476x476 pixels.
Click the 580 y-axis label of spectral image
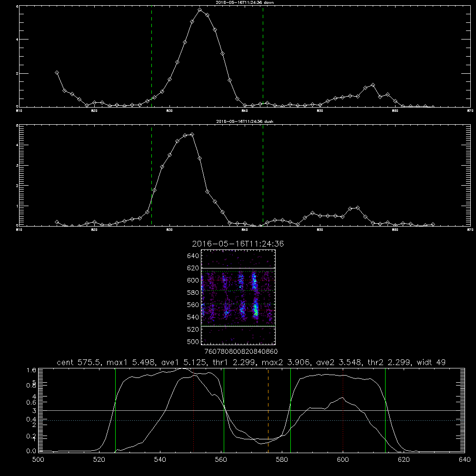point(193,292)
